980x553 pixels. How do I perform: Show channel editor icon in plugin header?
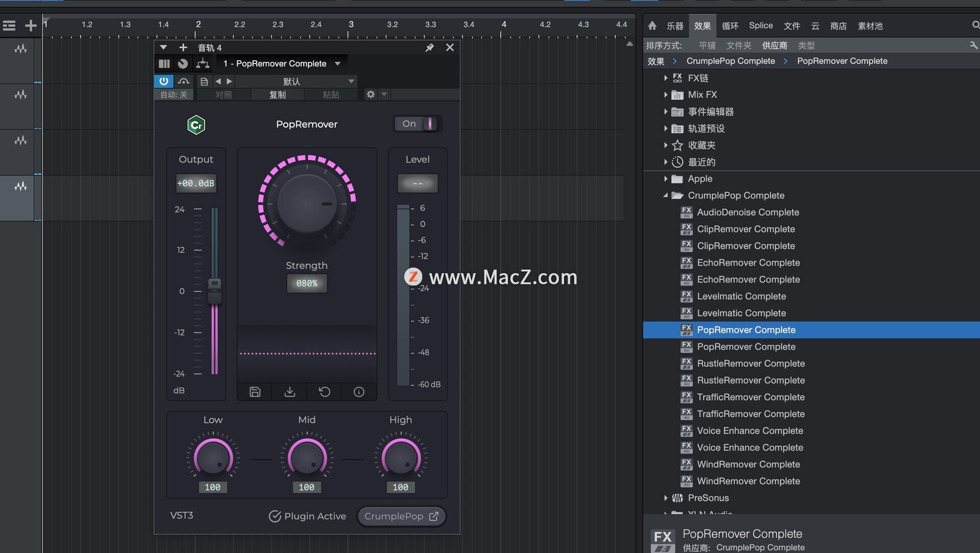pyautogui.click(x=164, y=63)
